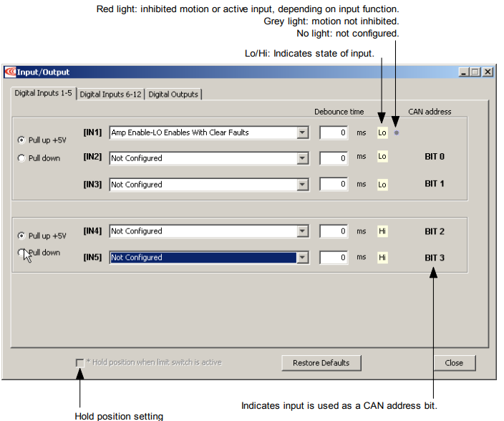Viewport: 504px width, 421px height.
Task: Click the IN5 debounce time field
Action: tap(334, 258)
